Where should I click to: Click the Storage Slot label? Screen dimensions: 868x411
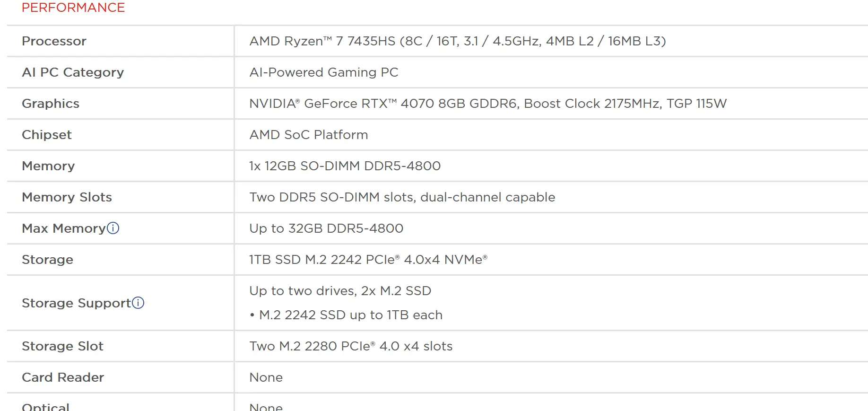click(62, 346)
